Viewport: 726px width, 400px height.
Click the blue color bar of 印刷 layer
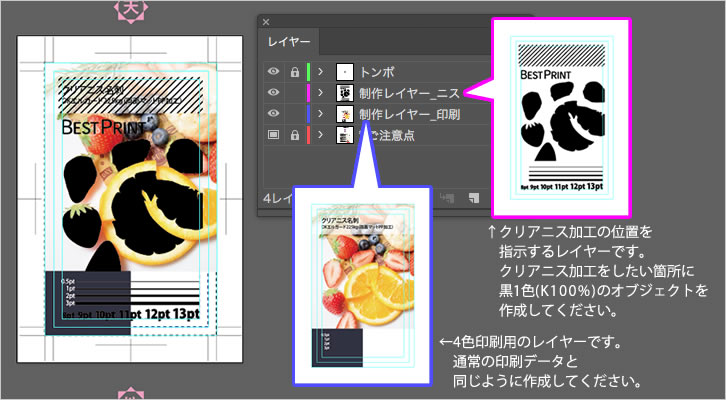pos(308,114)
